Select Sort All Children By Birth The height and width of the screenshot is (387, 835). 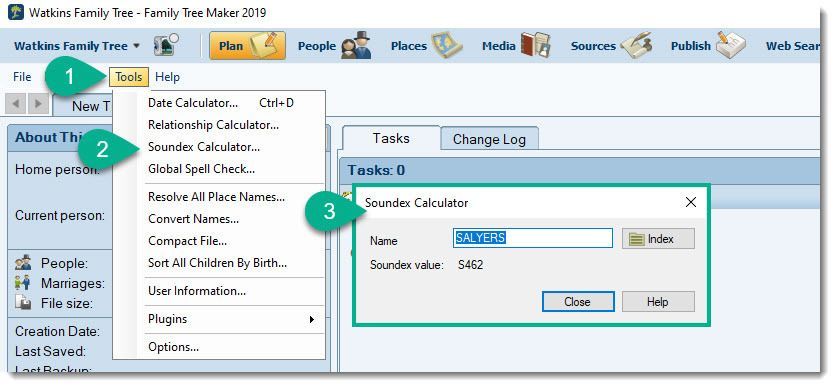click(220, 263)
